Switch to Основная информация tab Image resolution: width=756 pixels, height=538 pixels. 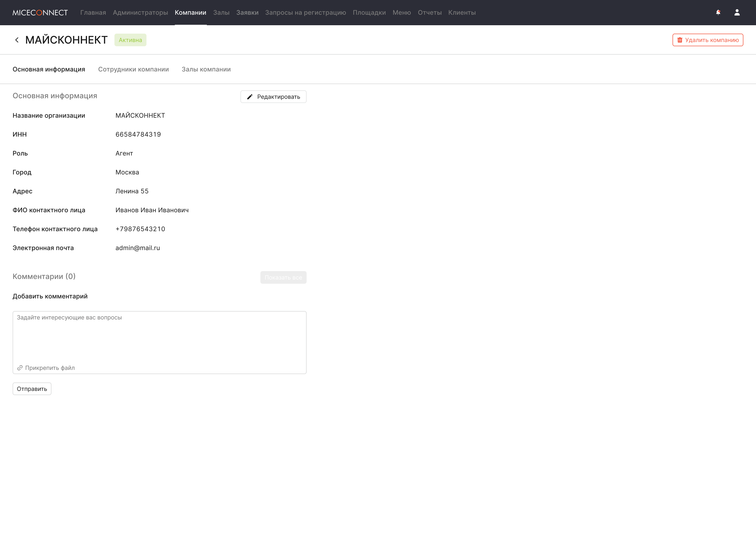(49, 69)
